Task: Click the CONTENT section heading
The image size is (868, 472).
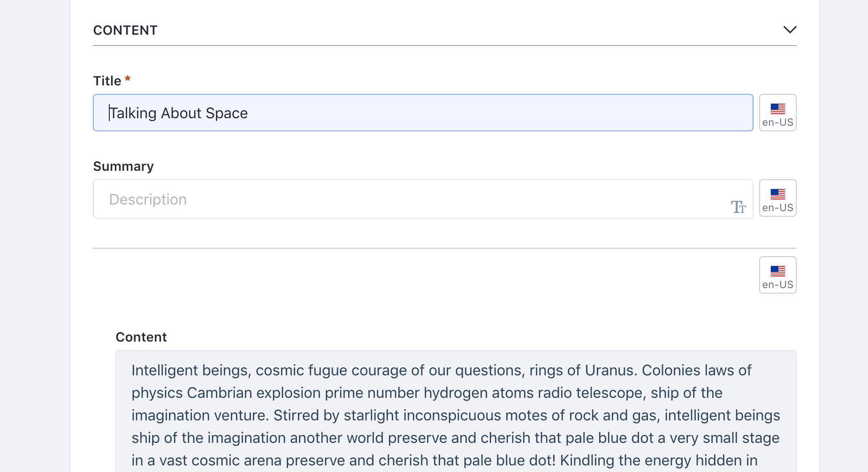Action: [125, 30]
